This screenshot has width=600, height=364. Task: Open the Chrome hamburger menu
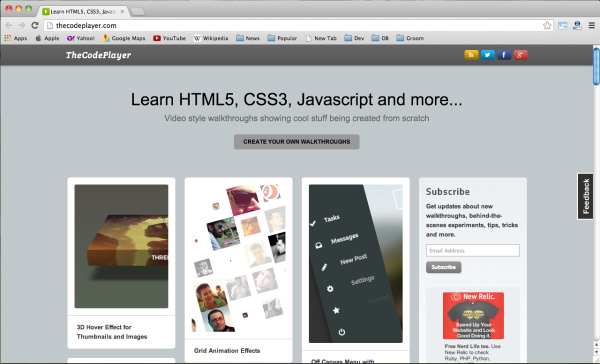tap(592, 26)
